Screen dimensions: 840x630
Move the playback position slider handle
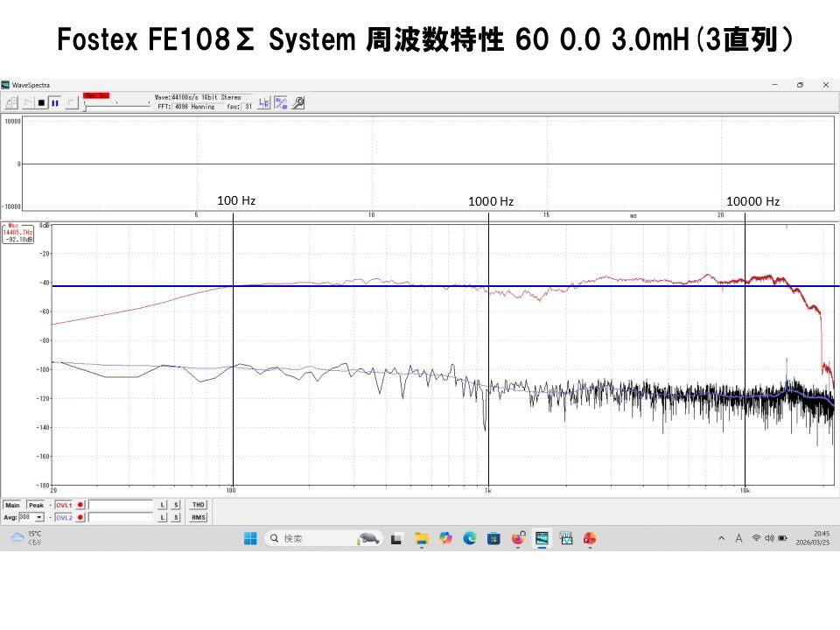[85, 107]
